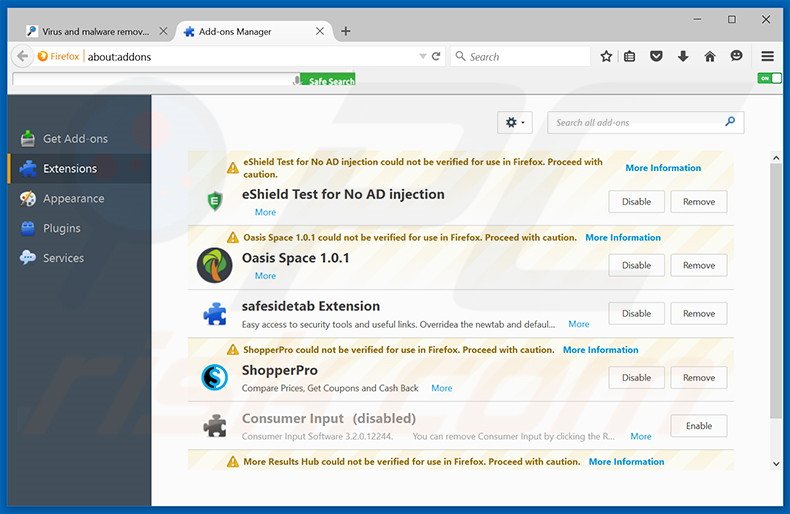Open Get Add-ons in sidebar
790x514 pixels.
click(80, 139)
